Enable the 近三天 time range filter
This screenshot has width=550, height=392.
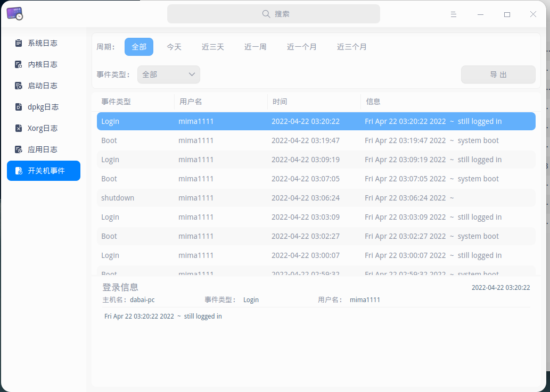click(212, 47)
